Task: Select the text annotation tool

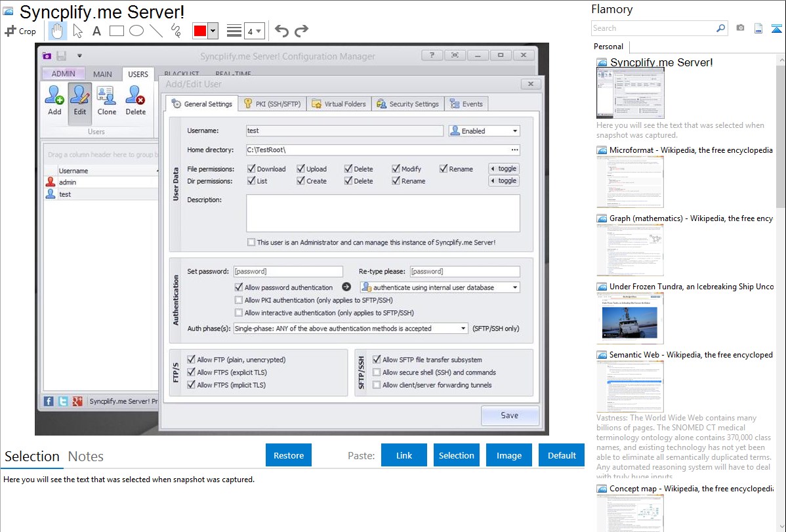Action: tap(96, 31)
